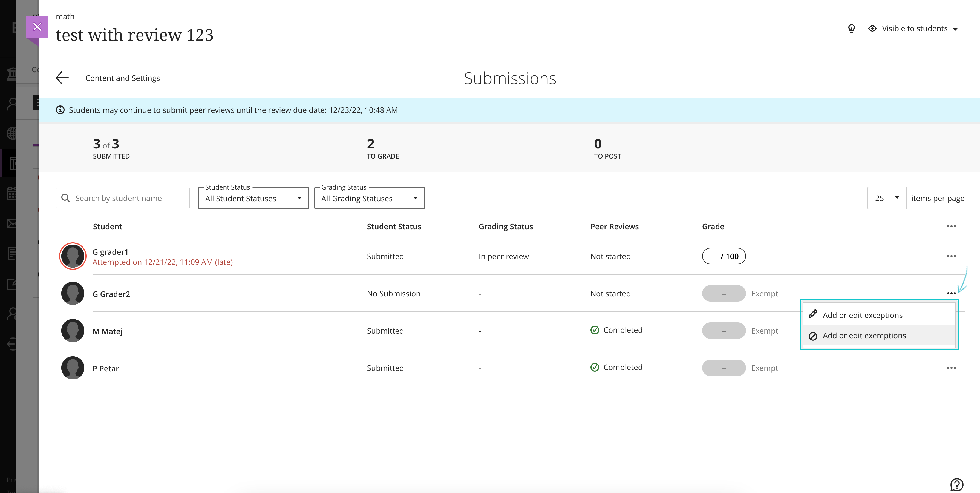Click the Content and Settings link
The image size is (980, 493).
pos(123,78)
